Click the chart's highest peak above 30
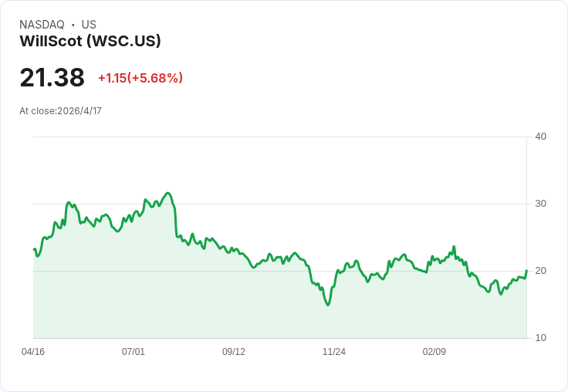This screenshot has width=568, height=392. pos(167,193)
